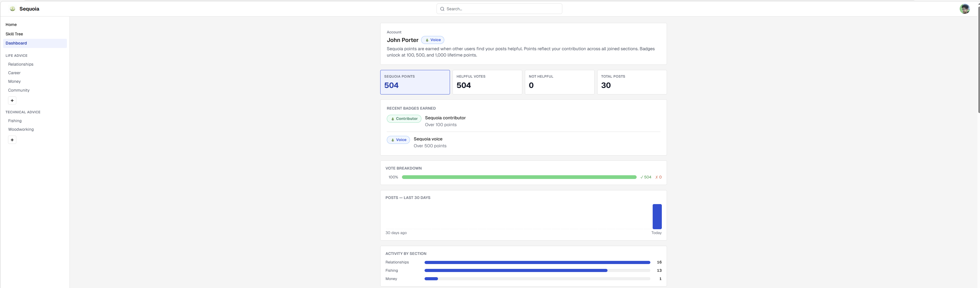Click the green vote breakdown bar
The height and width of the screenshot is (288, 980).
(519, 177)
